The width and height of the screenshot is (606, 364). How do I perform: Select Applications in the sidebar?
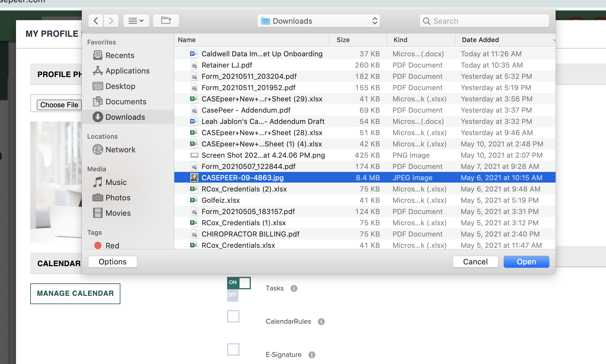(x=127, y=71)
